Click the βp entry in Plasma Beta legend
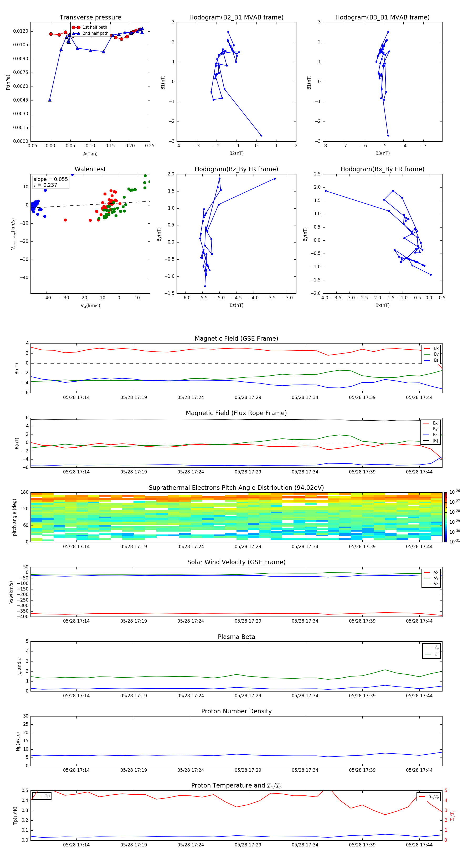473x868 pixels. pyautogui.click(x=431, y=647)
